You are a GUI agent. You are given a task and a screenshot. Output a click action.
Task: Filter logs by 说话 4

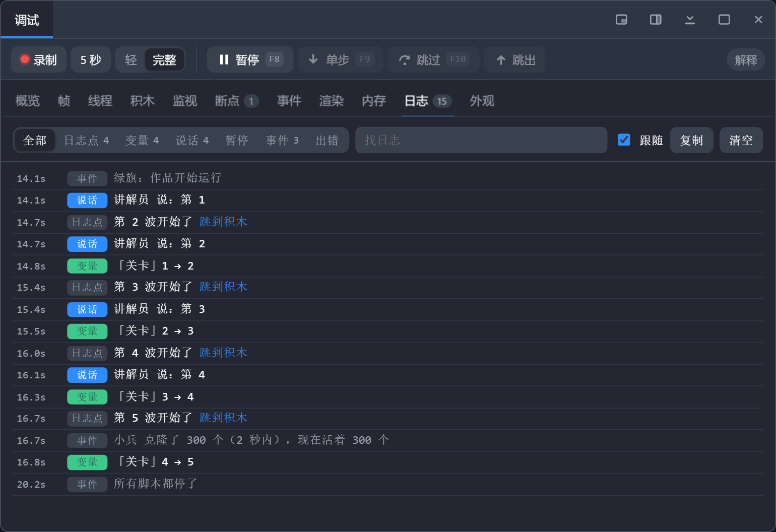tap(192, 140)
